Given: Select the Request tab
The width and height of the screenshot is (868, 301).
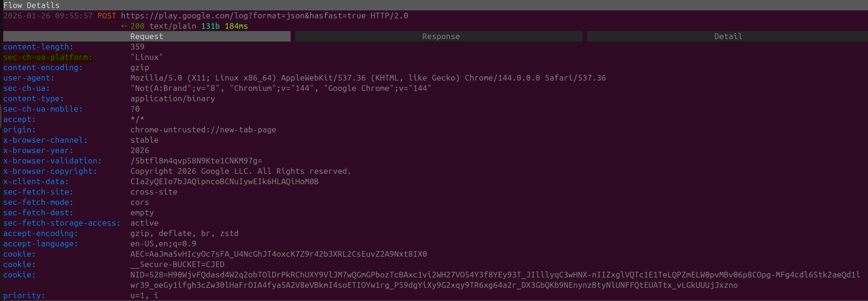Looking at the screenshot, I should [x=146, y=36].
